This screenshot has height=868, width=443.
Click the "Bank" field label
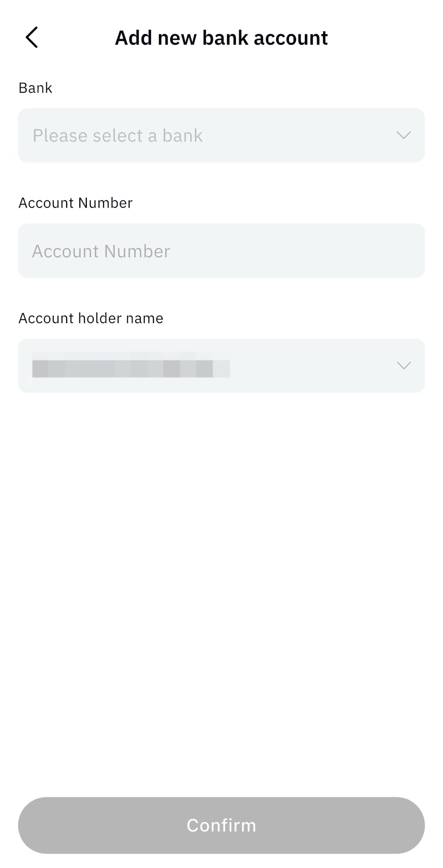[x=35, y=88]
